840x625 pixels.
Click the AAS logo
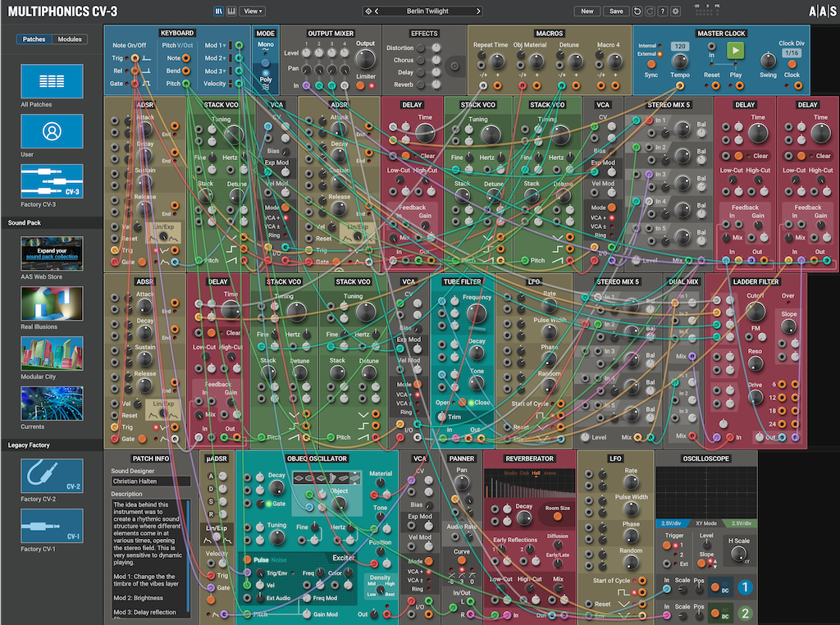pyautogui.click(x=822, y=11)
